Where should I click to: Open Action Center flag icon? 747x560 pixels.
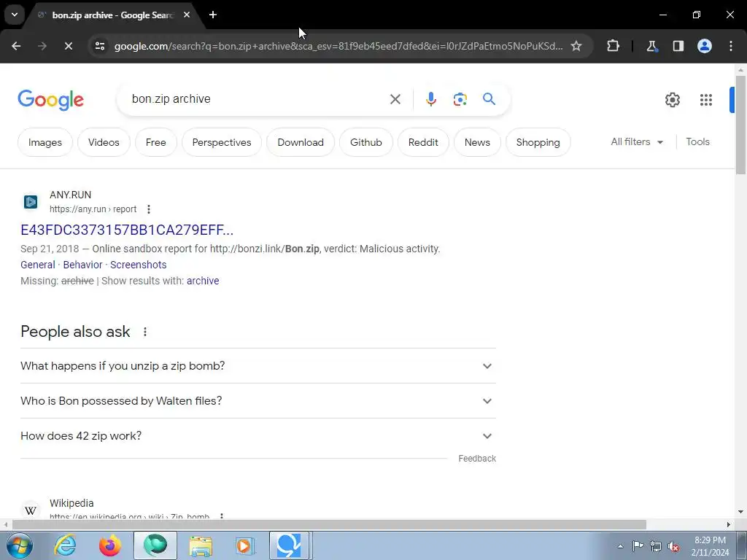pos(638,546)
